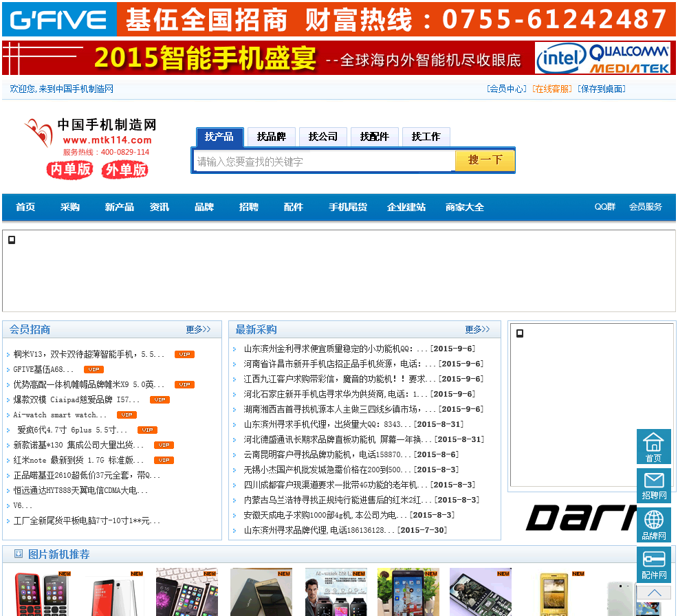
Task: Open 资讯 in the navigation bar
Action: [x=160, y=207]
